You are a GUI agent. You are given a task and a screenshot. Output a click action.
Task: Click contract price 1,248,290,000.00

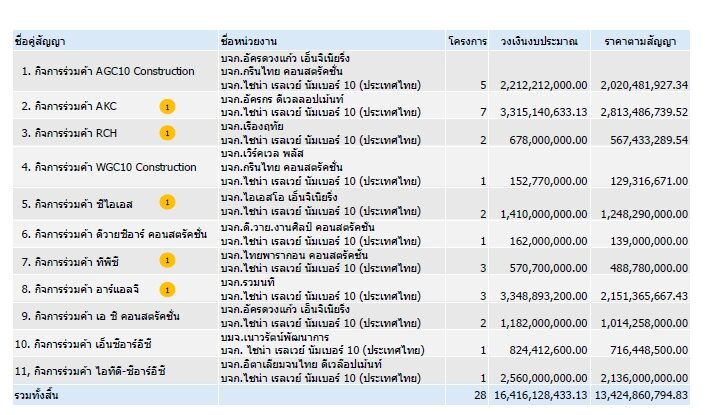(x=644, y=214)
